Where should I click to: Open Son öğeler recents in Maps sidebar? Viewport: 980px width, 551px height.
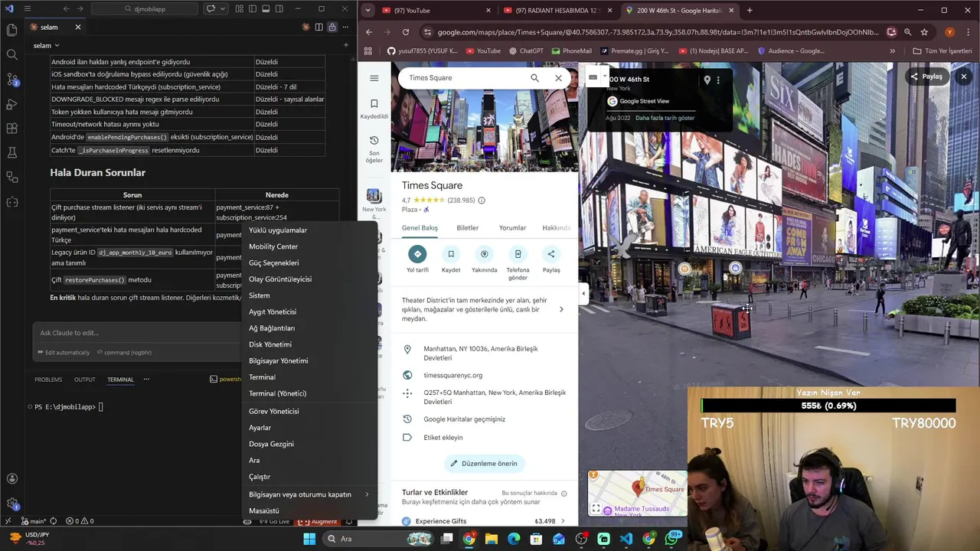pyautogui.click(x=374, y=149)
